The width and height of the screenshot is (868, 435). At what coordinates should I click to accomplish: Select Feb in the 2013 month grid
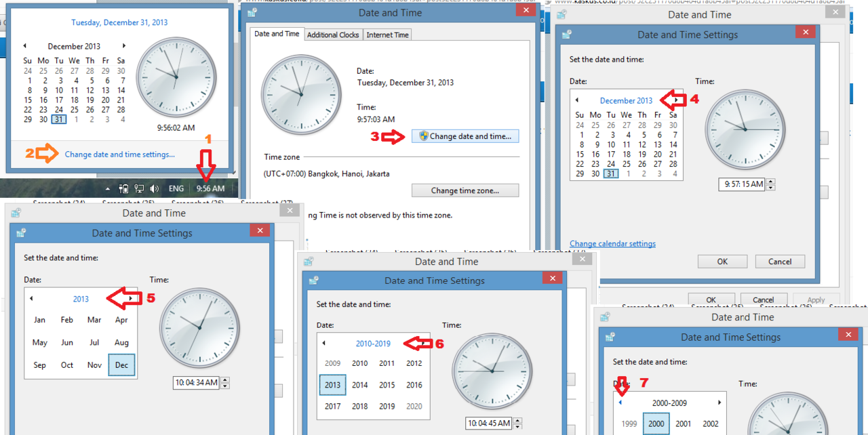tap(66, 320)
